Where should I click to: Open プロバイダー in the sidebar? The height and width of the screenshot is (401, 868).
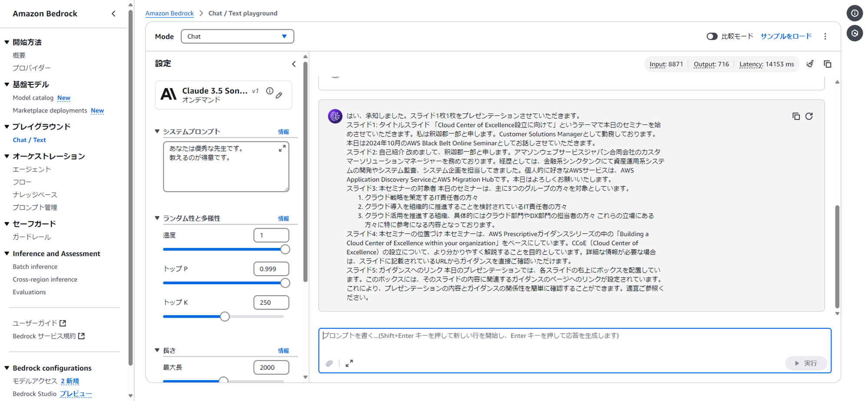pyautogui.click(x=32, y=68)
